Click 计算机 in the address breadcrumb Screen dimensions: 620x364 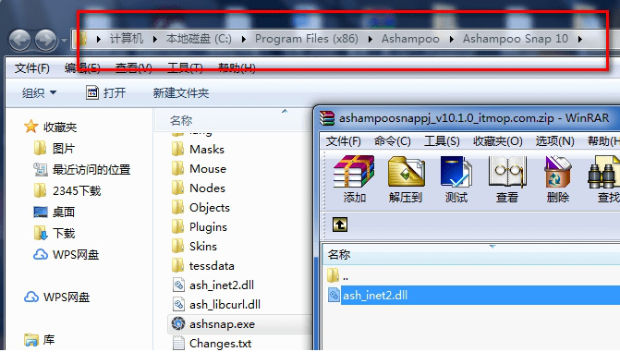pyautogui.click(x=127, y=39)
